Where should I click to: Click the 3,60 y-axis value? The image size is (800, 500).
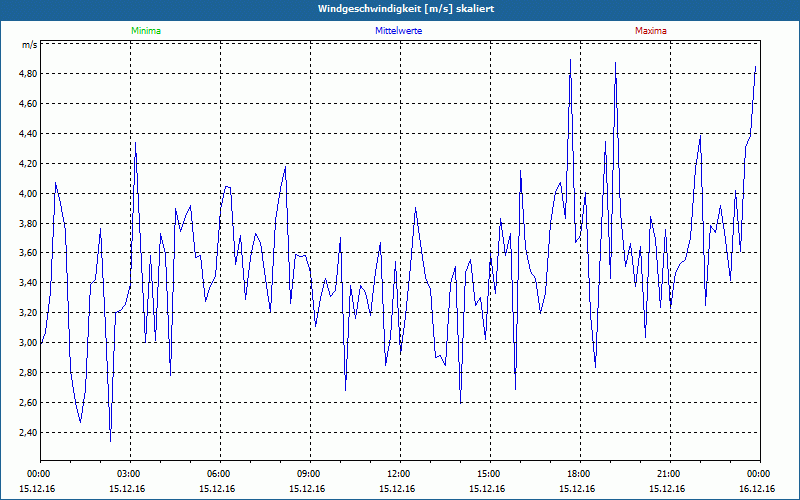pos(28,253)
